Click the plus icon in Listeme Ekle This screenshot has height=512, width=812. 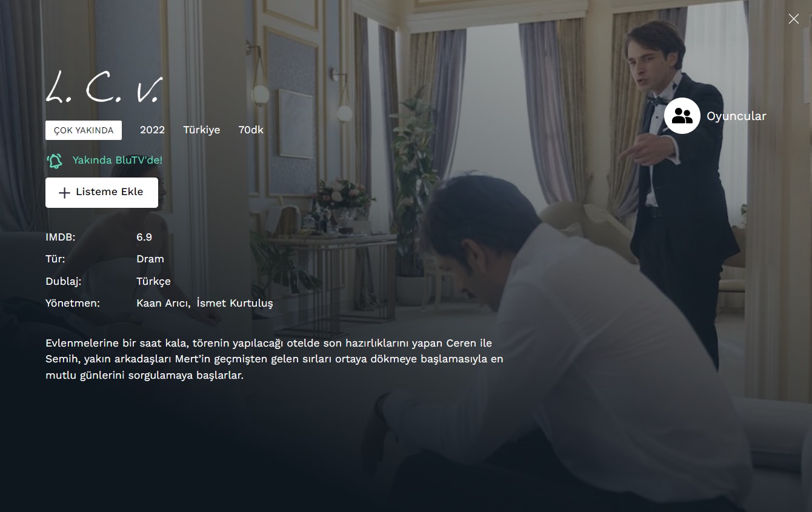(64, 193)
